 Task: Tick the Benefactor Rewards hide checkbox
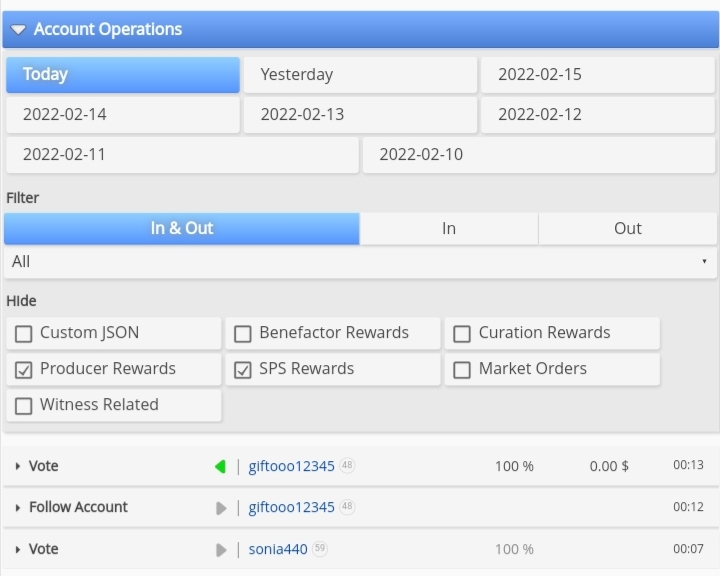click(x=242, y=334)
